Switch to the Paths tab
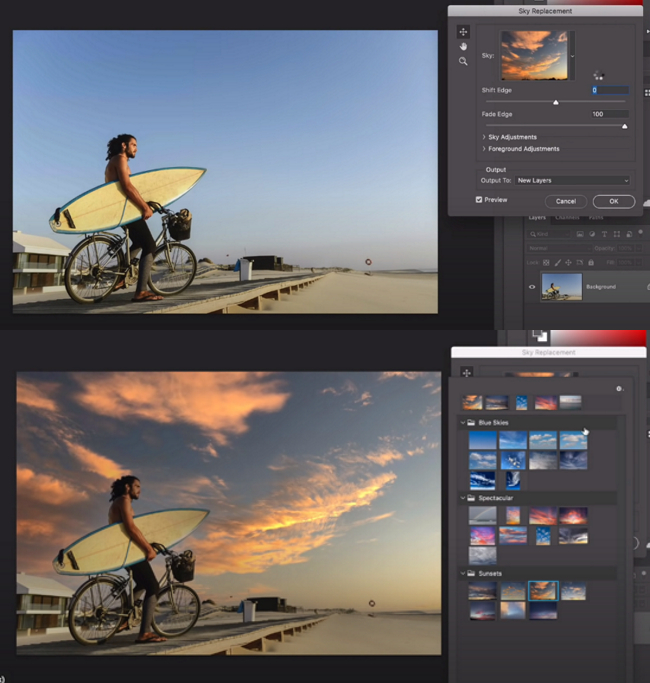 [596, 217]
